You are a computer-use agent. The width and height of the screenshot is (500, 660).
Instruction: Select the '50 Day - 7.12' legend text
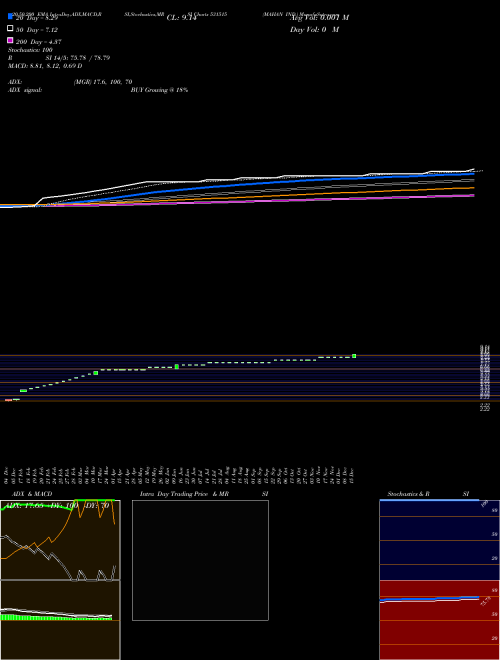click(37, 30)
